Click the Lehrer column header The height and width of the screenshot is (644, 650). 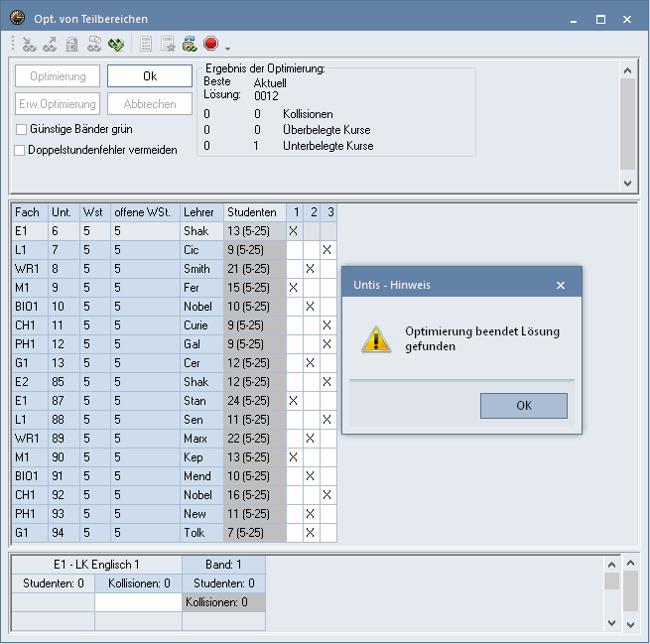coord(201,212)
